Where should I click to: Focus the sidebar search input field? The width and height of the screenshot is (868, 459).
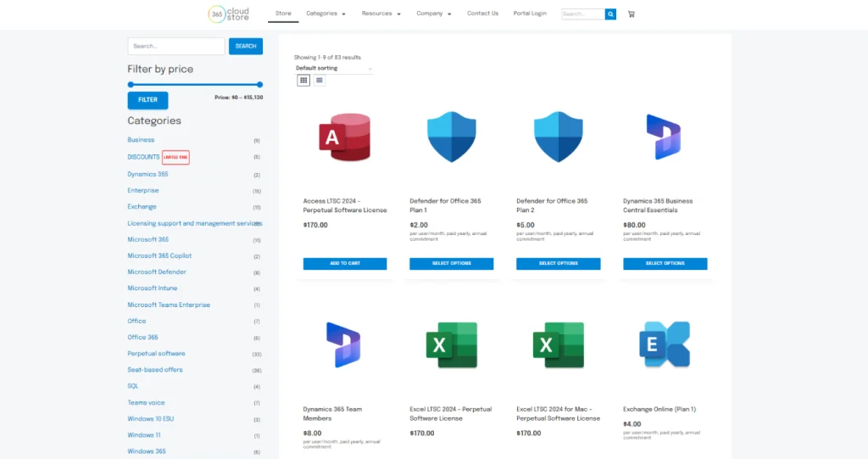(176, 47)
